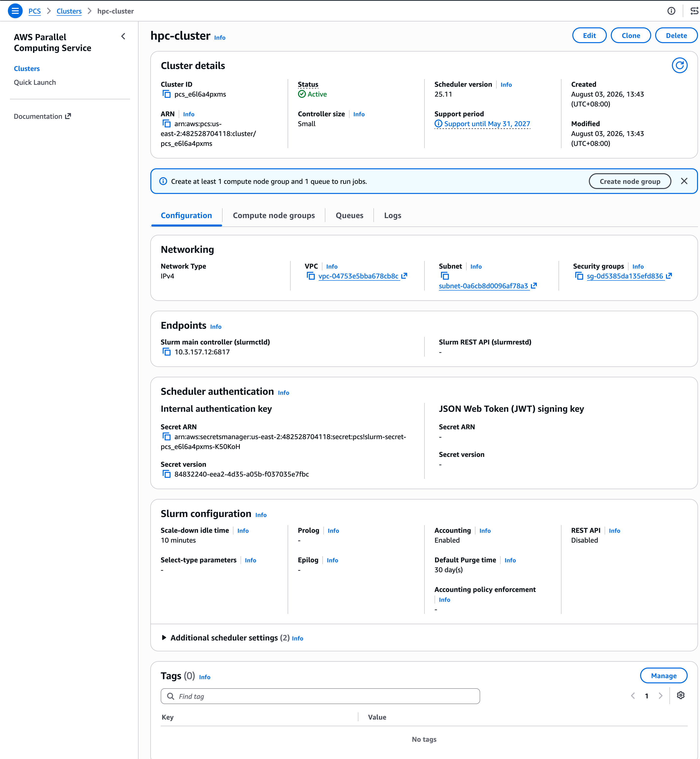The width and height of the screenshot is (700, 759).
Task: Open VPC vpc-04753e5bba678cb8c link
Action: pos(363,276)
